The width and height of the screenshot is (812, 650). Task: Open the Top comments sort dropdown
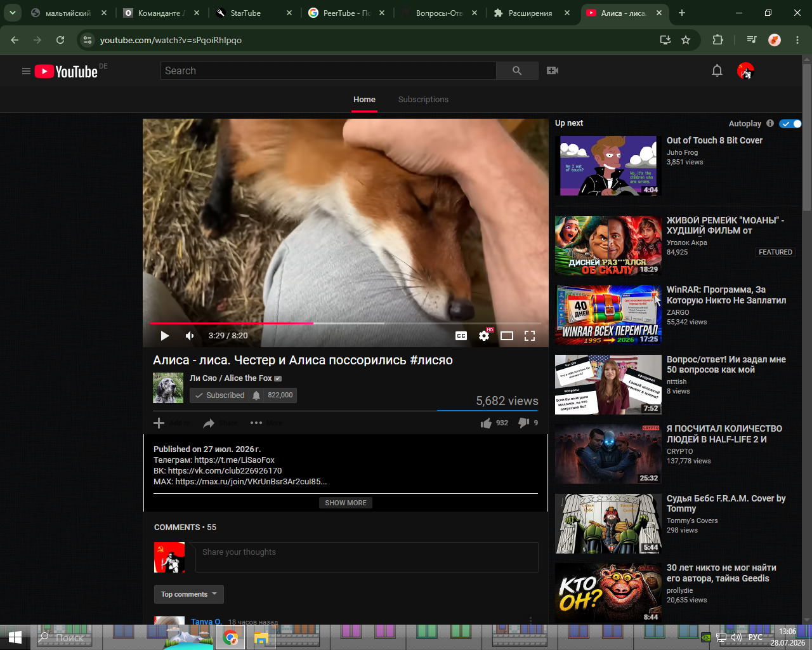tap(188, 594)
